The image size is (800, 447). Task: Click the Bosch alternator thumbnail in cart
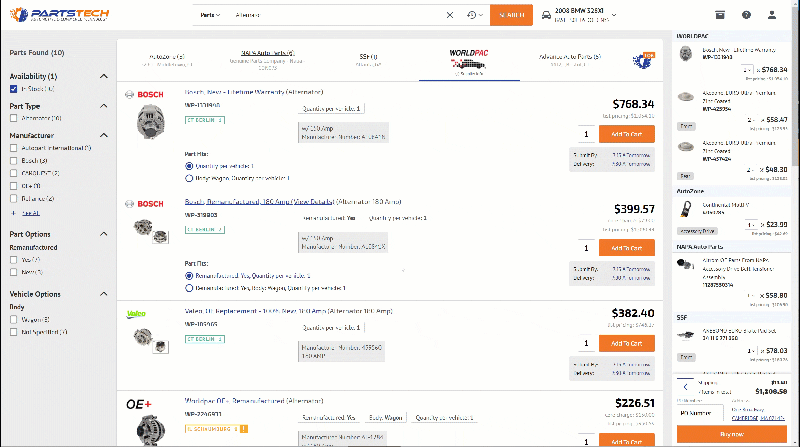click(686, 53)
